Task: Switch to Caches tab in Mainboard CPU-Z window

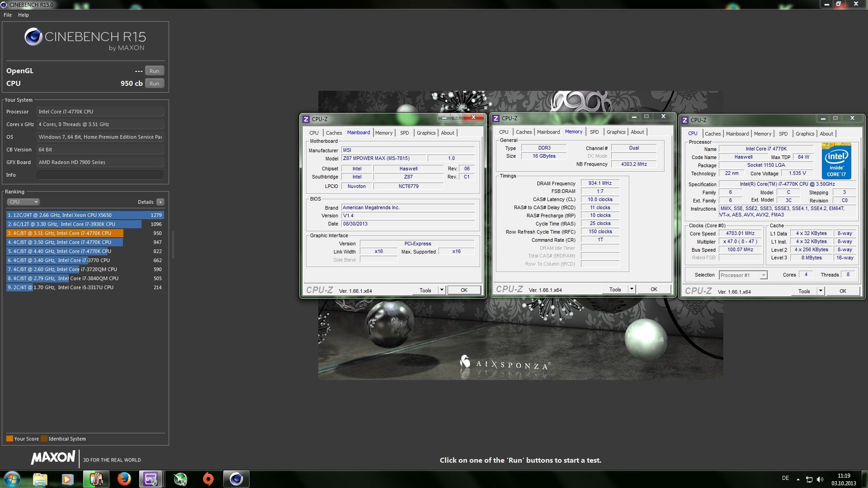Action: click(x=334, y=133)
